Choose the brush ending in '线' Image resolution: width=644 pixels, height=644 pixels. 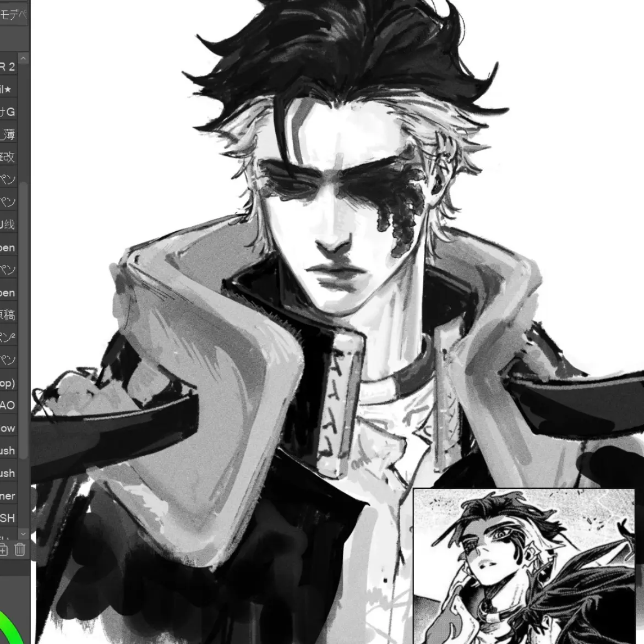pos(8,225)
